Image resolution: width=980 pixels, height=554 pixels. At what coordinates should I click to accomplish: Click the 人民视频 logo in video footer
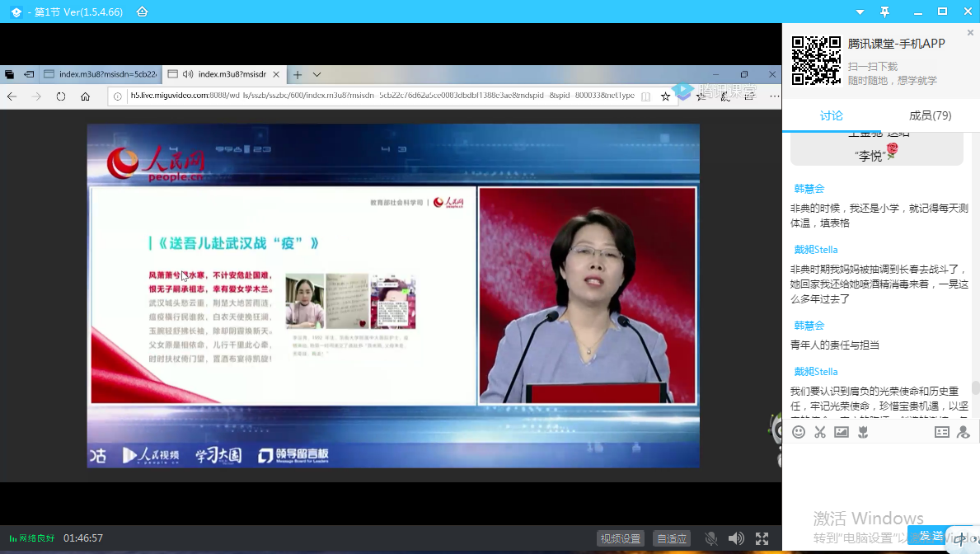(150, 455)
